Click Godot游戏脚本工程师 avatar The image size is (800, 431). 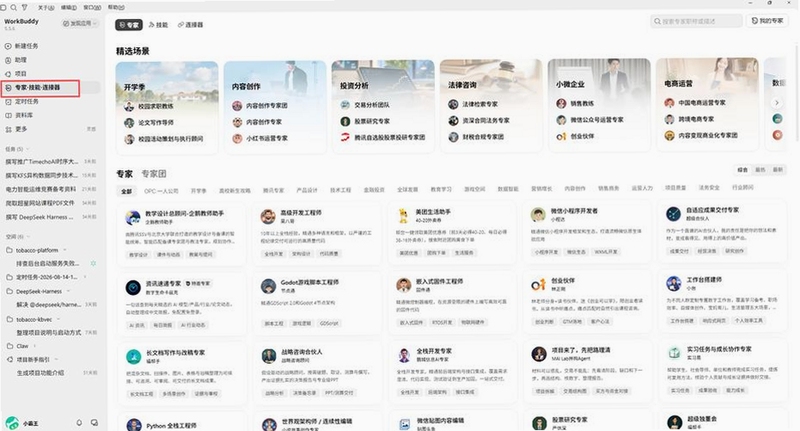(x=268, y=286)
